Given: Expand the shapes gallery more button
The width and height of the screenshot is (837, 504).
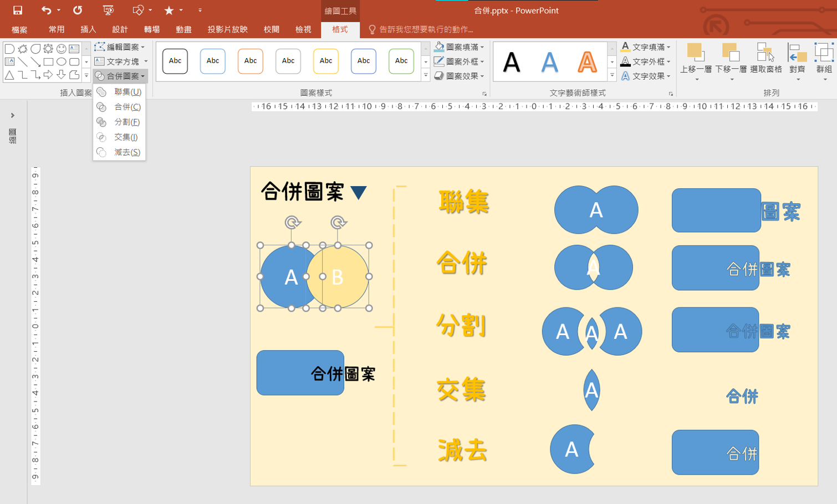Looking at the screenshot, I should click(86, 75).
